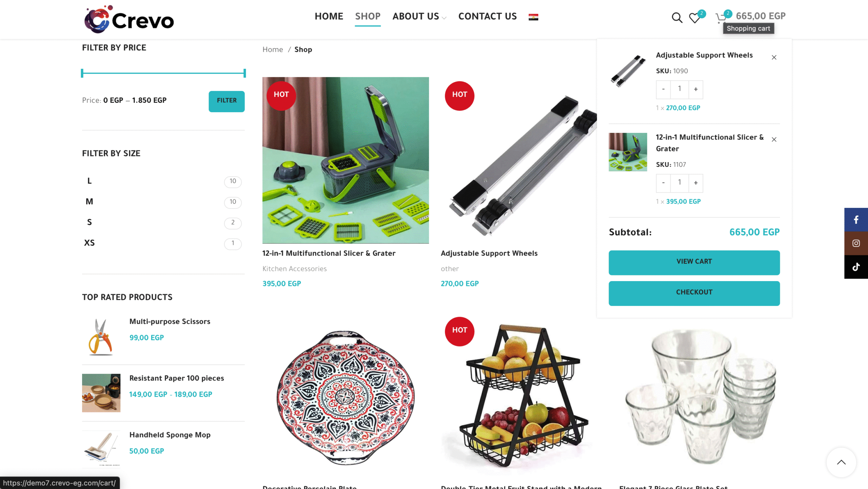Open the TikTok social link
868x489 pixels.
tap(856, 267)
